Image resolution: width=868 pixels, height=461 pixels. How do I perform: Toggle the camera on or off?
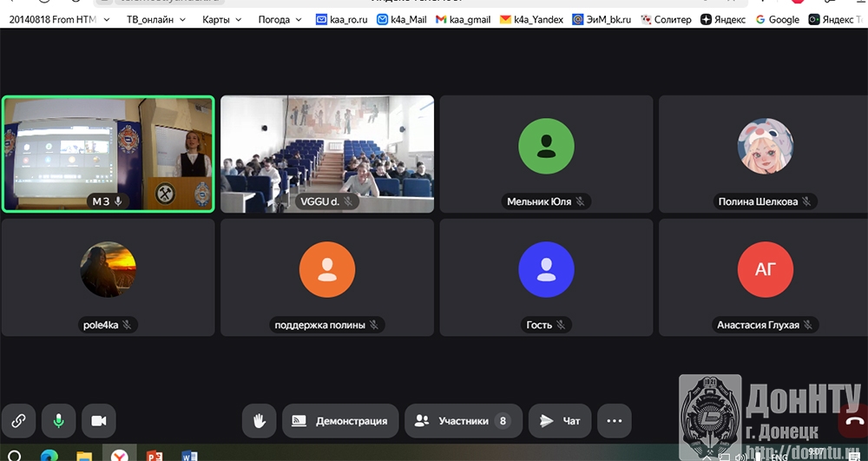(98, 421)
